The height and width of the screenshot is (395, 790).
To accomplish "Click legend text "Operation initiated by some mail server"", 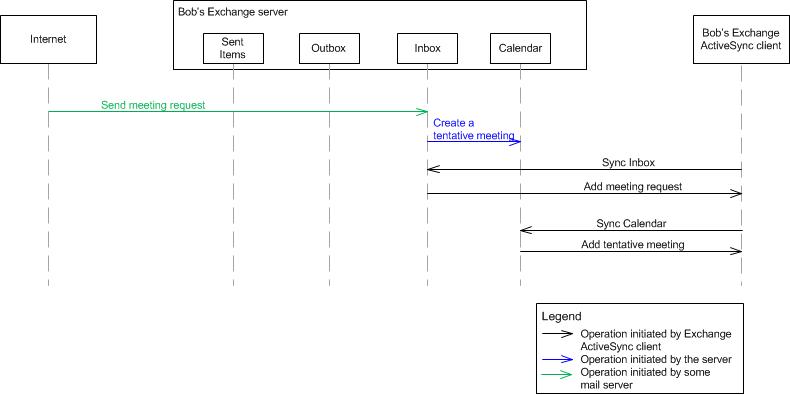I will [x=645, y=378].
